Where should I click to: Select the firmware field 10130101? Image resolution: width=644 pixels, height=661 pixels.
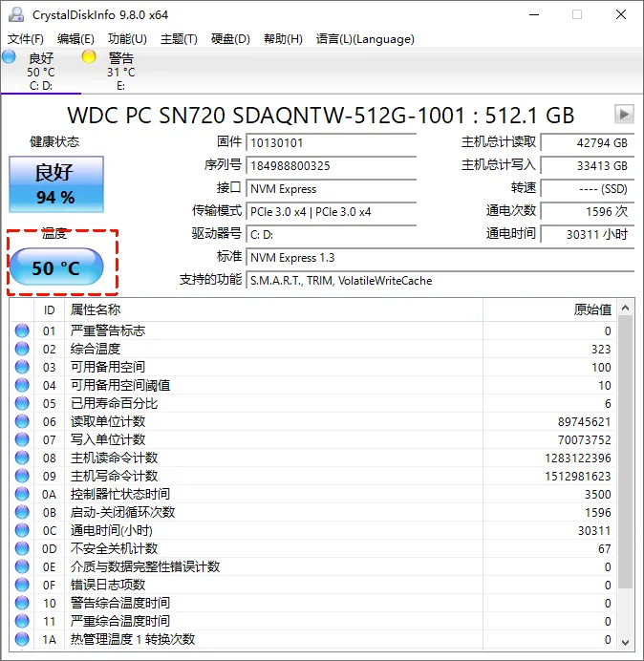click(x=331, y=143)
